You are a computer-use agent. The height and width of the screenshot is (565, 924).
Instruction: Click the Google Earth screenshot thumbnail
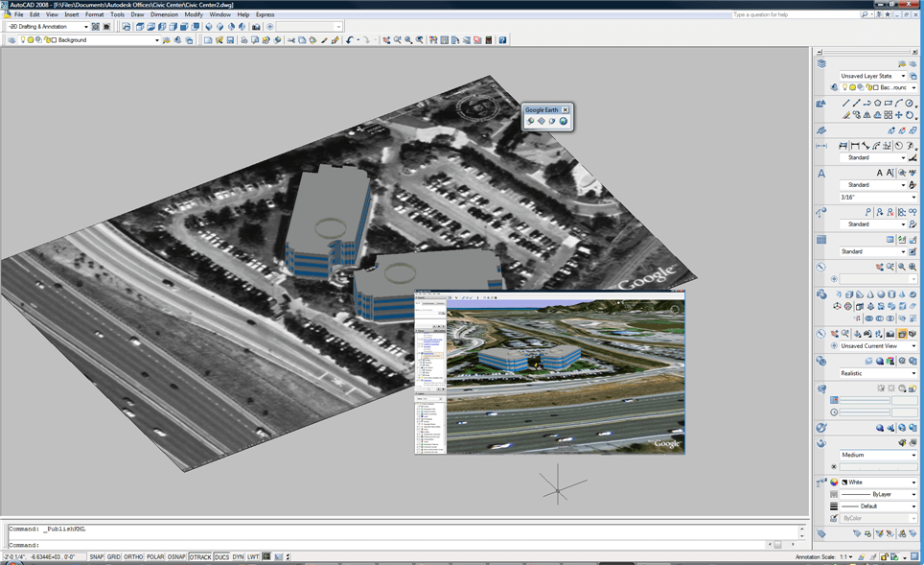tap(550, 372)
